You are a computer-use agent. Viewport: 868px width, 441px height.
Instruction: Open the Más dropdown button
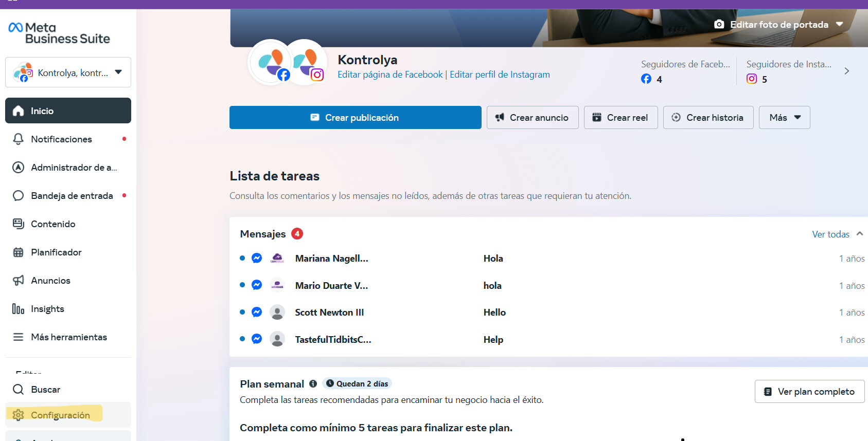pos(784,117)
